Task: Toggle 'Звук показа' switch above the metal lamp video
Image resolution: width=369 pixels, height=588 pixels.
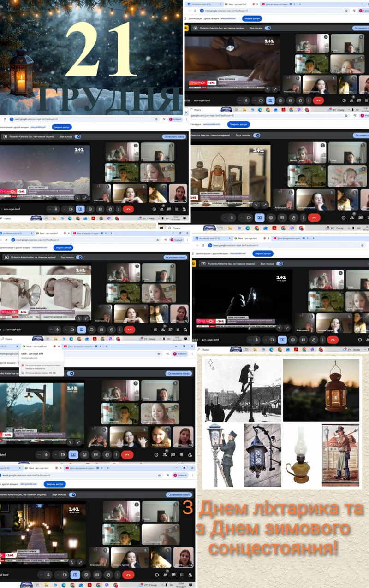Action: [79, 257]
